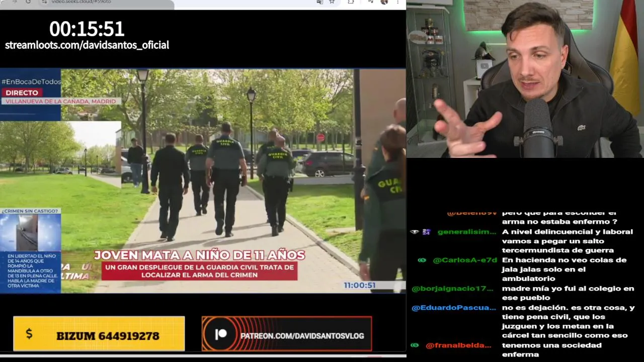Click the streamloots.com/davidsantos_oficial link
Viewport: 644px width, 362px height.
pyautogui.click(x=87, y=45)
